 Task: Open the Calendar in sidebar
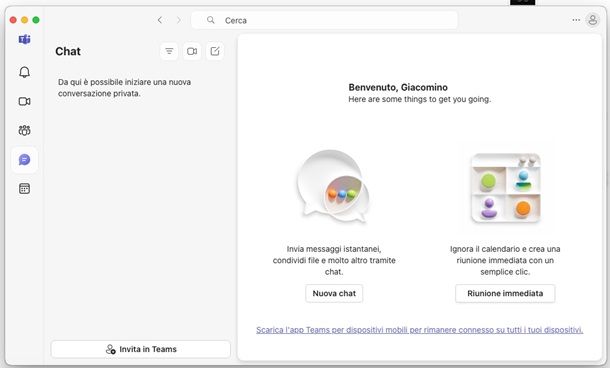[x=25, y=189]
